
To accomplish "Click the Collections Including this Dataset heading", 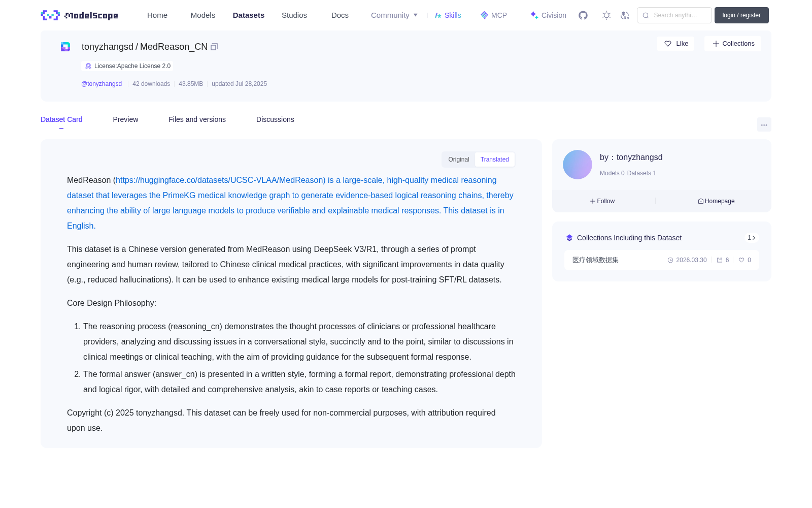I will [x=629, y=238].
